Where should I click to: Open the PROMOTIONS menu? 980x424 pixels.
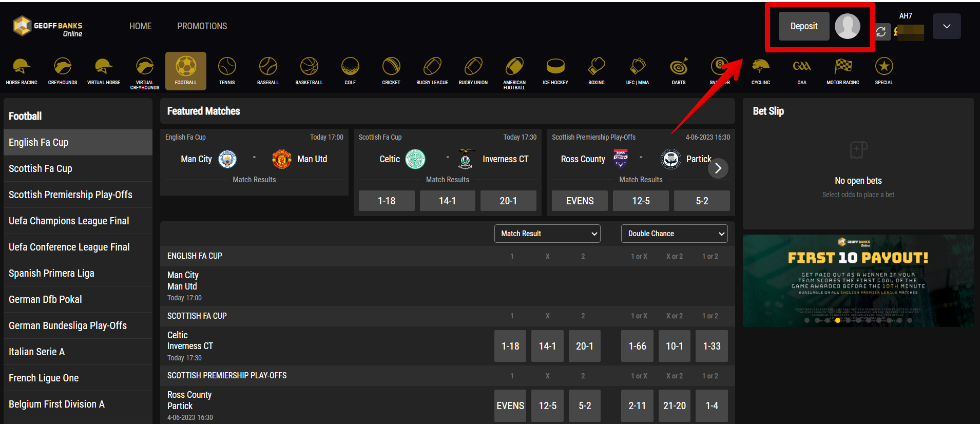[x=202, y=26]
